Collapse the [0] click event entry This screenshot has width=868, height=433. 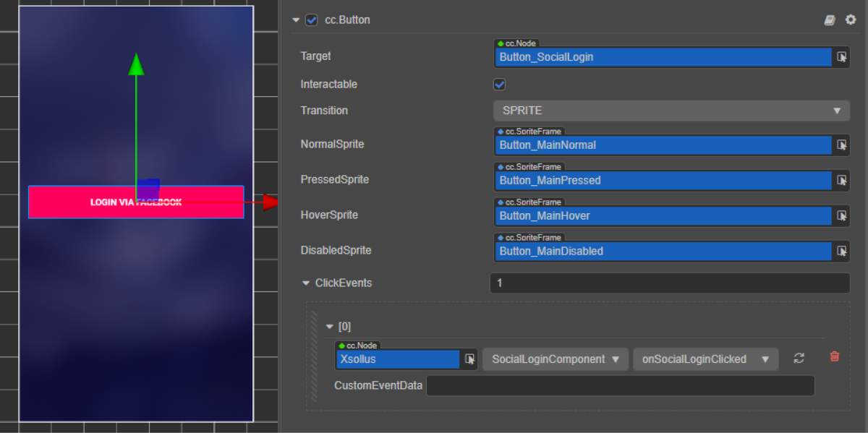coord(331,327)
